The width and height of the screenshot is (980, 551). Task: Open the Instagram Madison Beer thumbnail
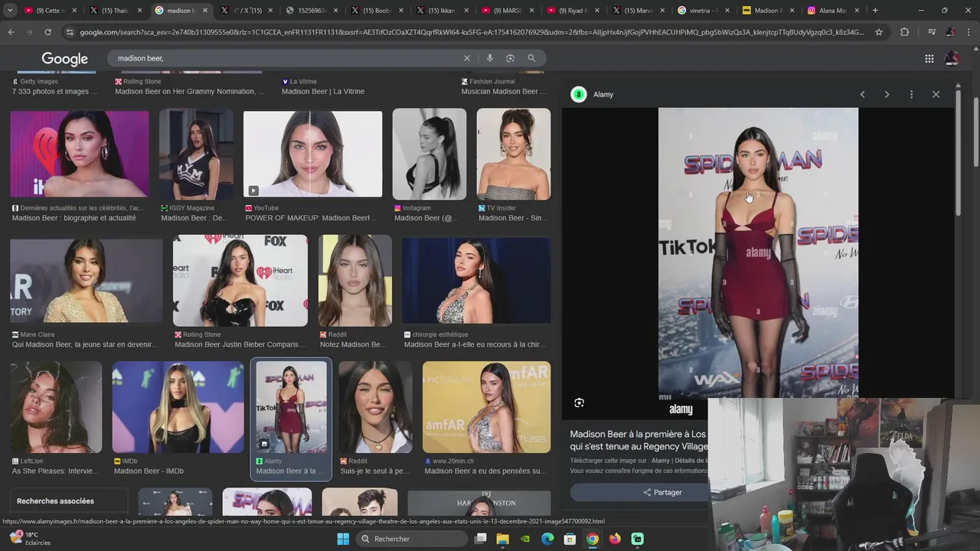click(430, 154)
